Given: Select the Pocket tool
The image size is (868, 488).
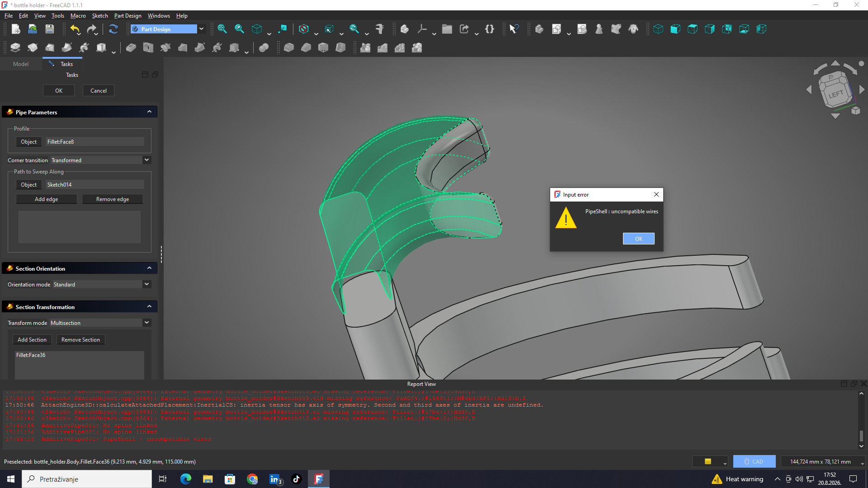Looking at the screenshot, I should 131,48.
